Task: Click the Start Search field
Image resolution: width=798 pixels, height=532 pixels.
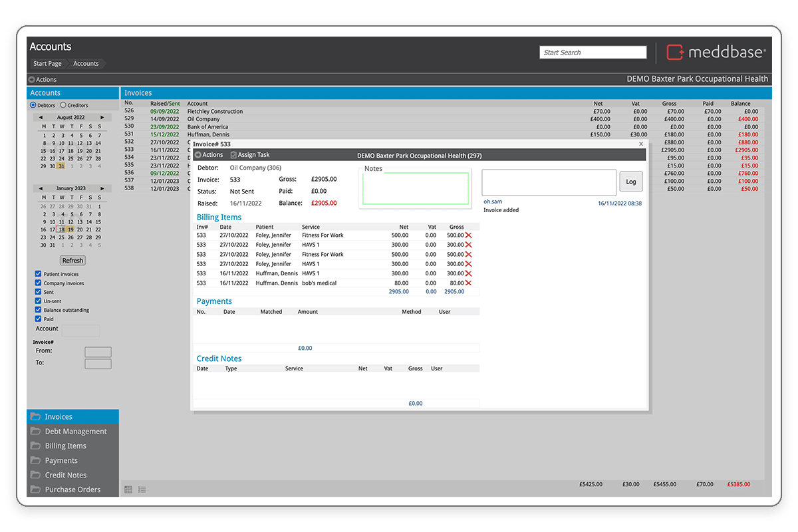Action: pos(593,53)
